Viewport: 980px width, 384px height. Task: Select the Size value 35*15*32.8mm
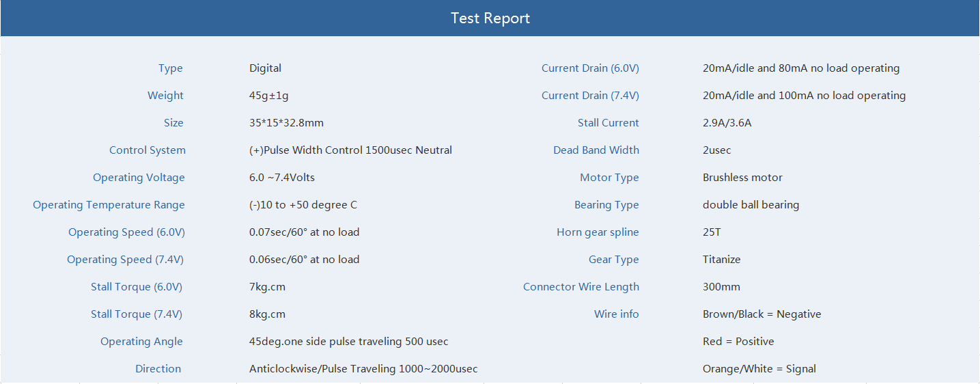coord(286,123)
